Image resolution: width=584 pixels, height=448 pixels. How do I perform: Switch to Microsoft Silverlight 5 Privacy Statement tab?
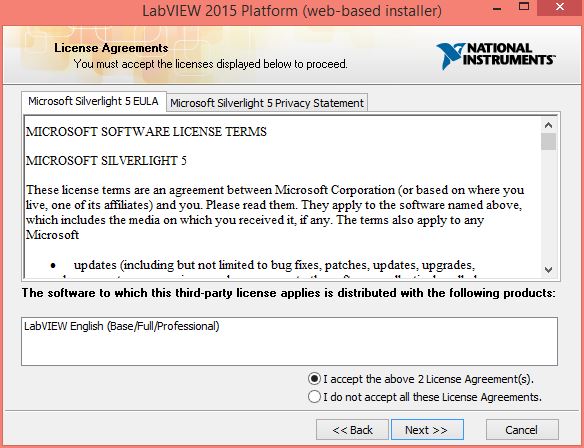pyautogui.click(x=267, y=103)
